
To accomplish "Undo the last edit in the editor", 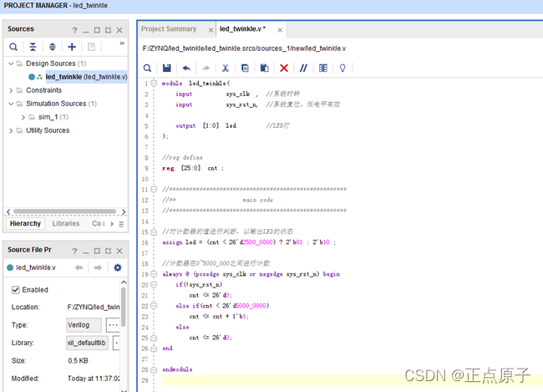I will [186, 68].
